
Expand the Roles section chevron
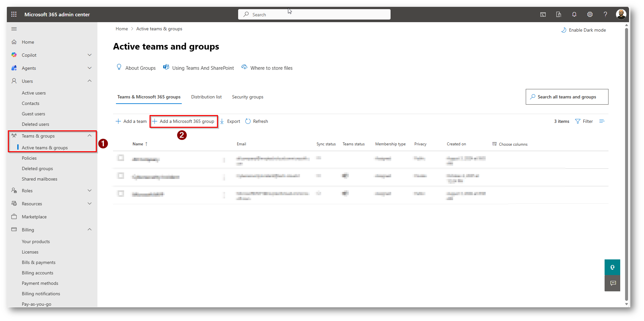pyautogui.click(x=90, y=191)
